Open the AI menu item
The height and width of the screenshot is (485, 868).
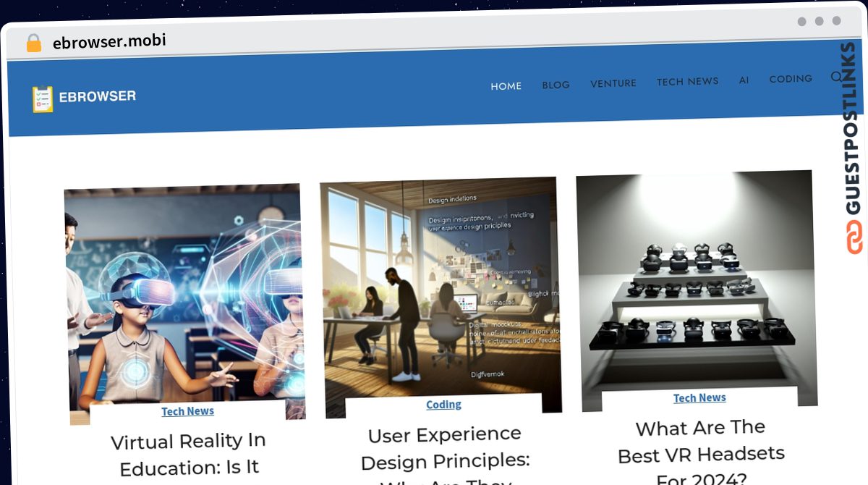pos(744,80)
